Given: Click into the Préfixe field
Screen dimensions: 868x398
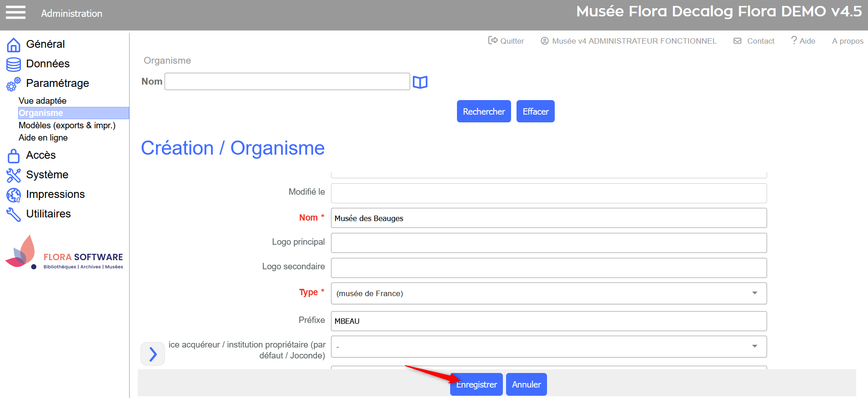Looking at the screenshot, I should (x=548, y=321).
